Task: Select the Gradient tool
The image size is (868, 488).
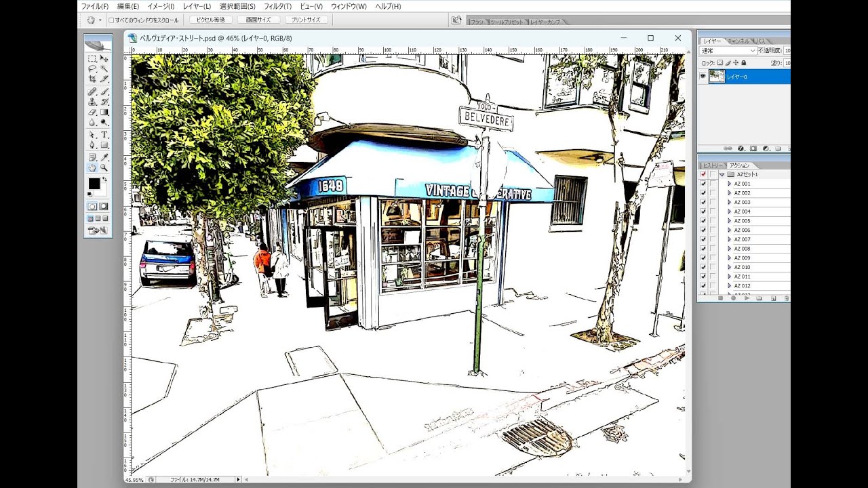Action: pos(104,112)
